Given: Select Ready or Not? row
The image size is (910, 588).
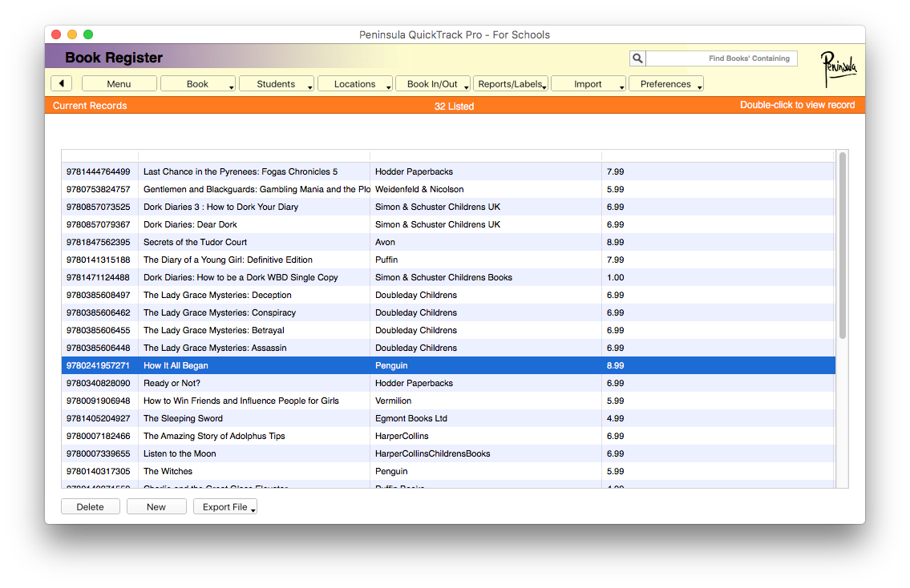Looking at the screenshot, I should point(448,383).
